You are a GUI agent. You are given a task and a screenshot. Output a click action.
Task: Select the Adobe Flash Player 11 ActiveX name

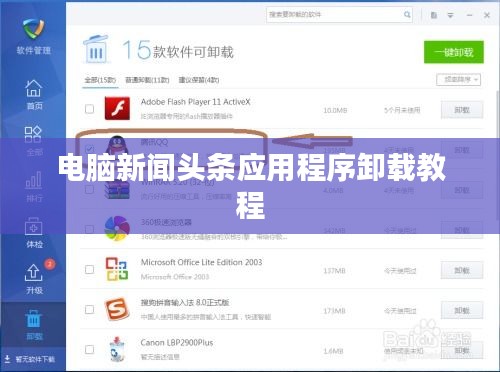click(196, 102)
